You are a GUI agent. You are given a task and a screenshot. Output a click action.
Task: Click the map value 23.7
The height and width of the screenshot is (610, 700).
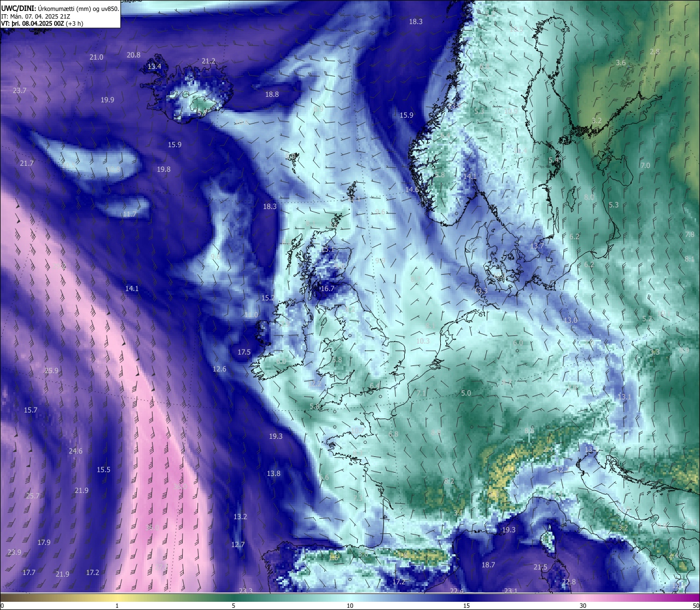click(20, 90)
